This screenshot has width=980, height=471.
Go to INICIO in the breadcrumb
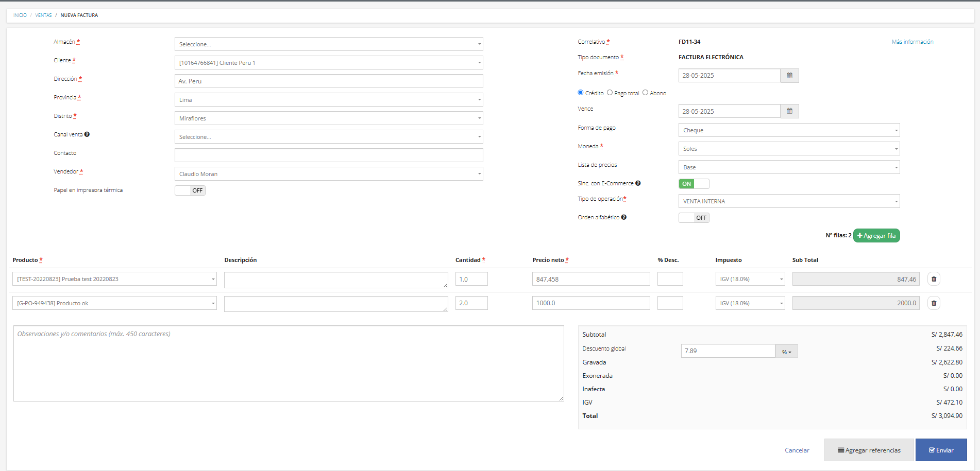(x=20, y=15)
